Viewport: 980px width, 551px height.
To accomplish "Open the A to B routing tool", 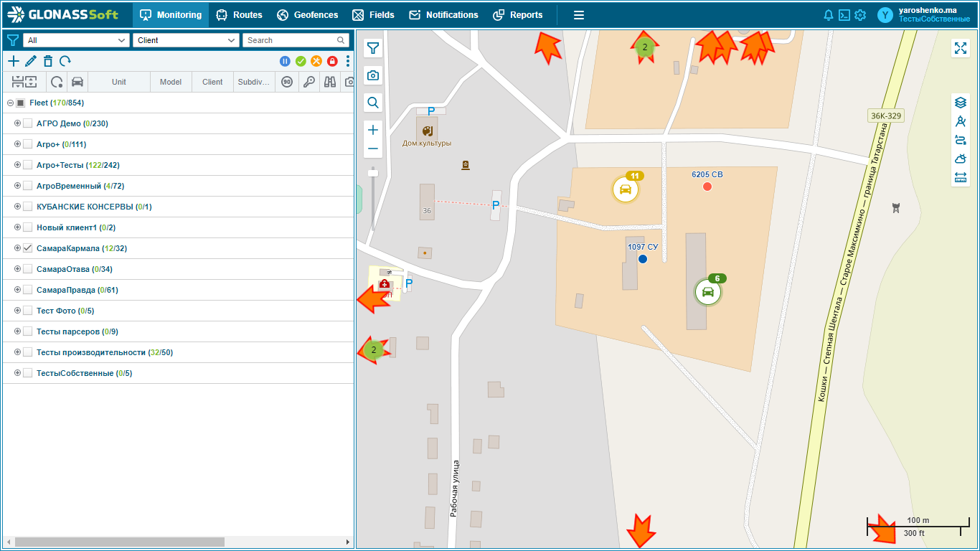I will pyautogui.click(x=961, y=140).
